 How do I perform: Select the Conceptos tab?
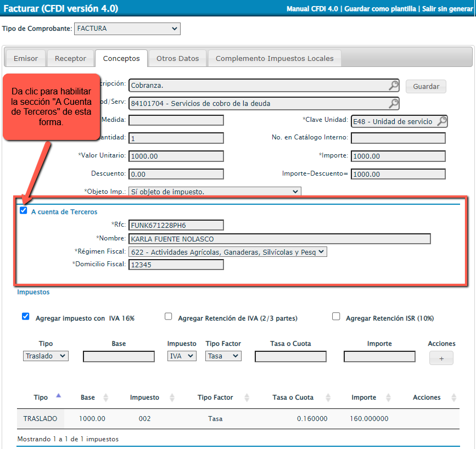tap(121, 58)
